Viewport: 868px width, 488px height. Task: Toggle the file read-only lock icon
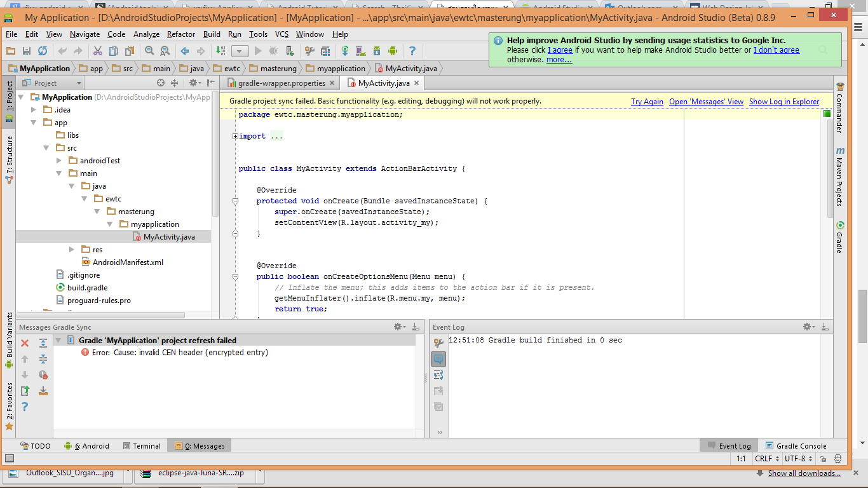[x=824, y=459]
